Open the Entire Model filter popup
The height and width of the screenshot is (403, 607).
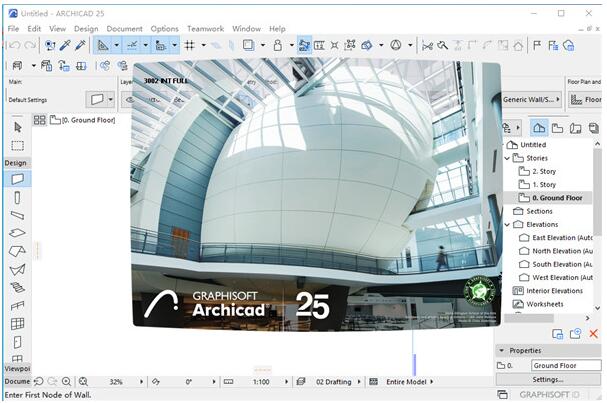click(432, 382)
